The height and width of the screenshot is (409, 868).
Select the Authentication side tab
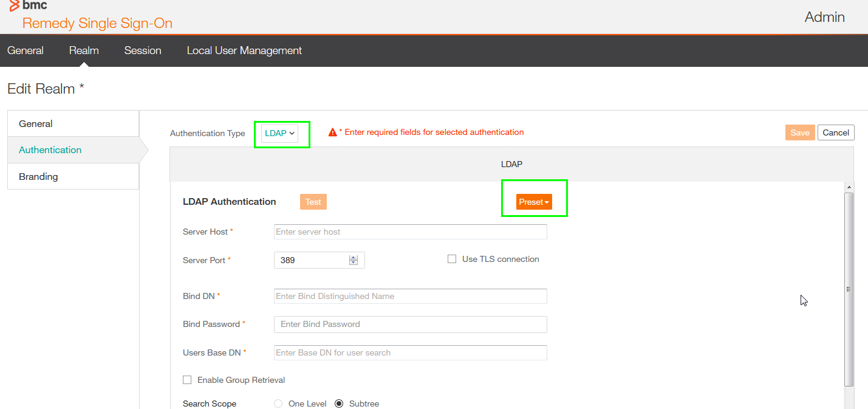[73, 150]
